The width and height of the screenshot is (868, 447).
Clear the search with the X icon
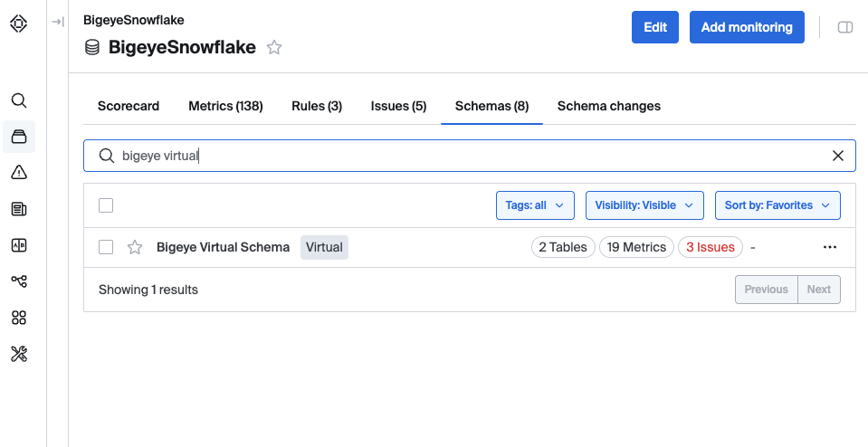point(838,156)
